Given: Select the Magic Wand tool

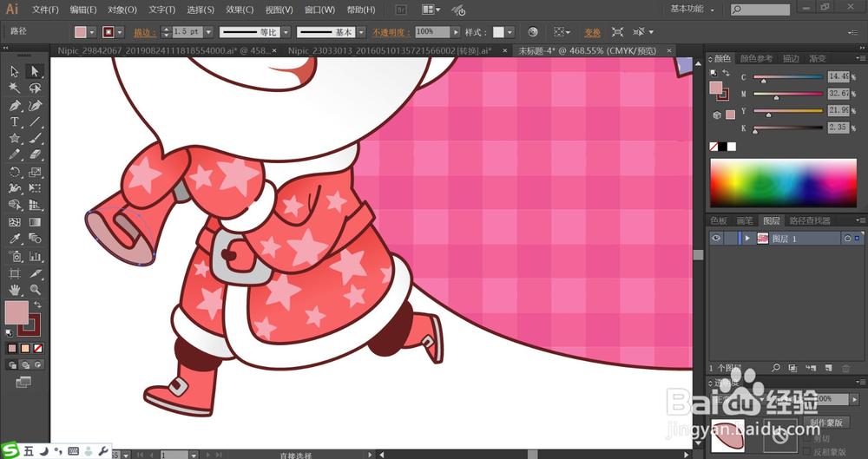Looking at the screenshot, I should (x=15, y=88).
